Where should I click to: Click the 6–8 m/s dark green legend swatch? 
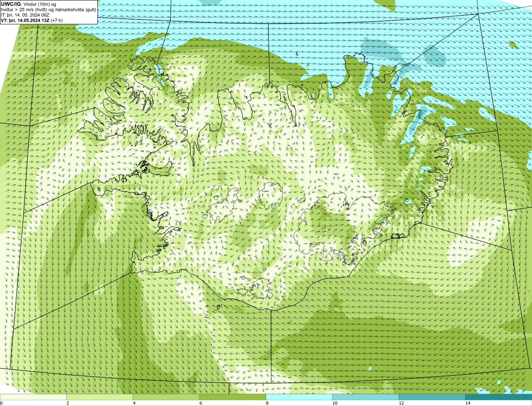[x=233, y=397]
